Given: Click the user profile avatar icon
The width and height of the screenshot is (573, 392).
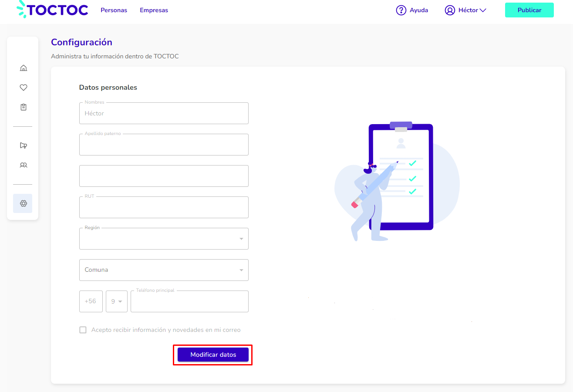Looking at the screenshot, I should coord(450,10).
